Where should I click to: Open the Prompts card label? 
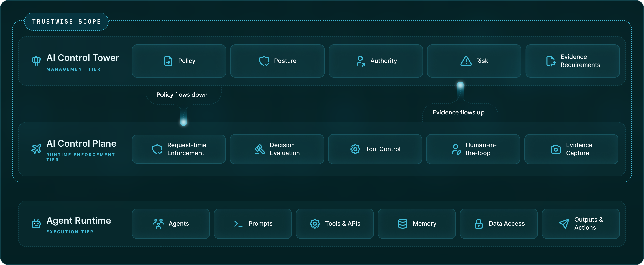coord(261,224)
